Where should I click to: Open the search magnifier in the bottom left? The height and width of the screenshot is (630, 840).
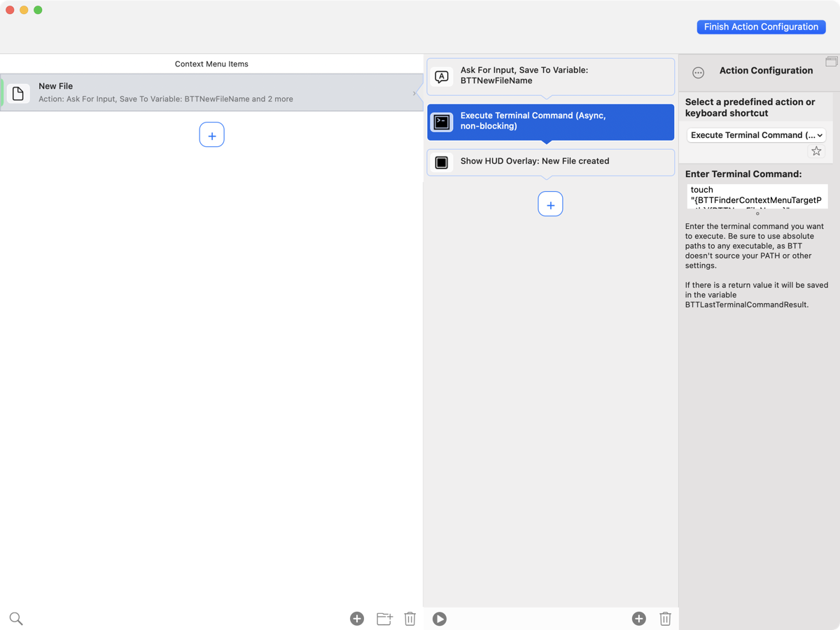click(x=15, y=618)
